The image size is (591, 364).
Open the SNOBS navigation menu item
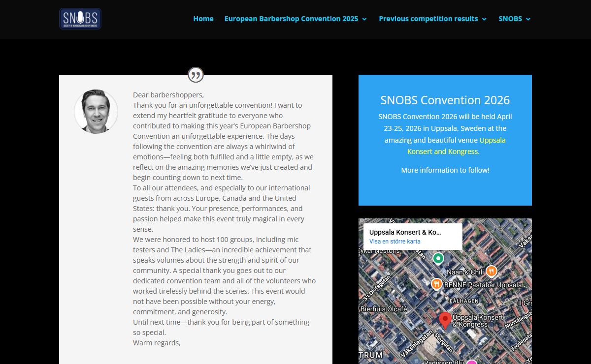tap(510, 19)
